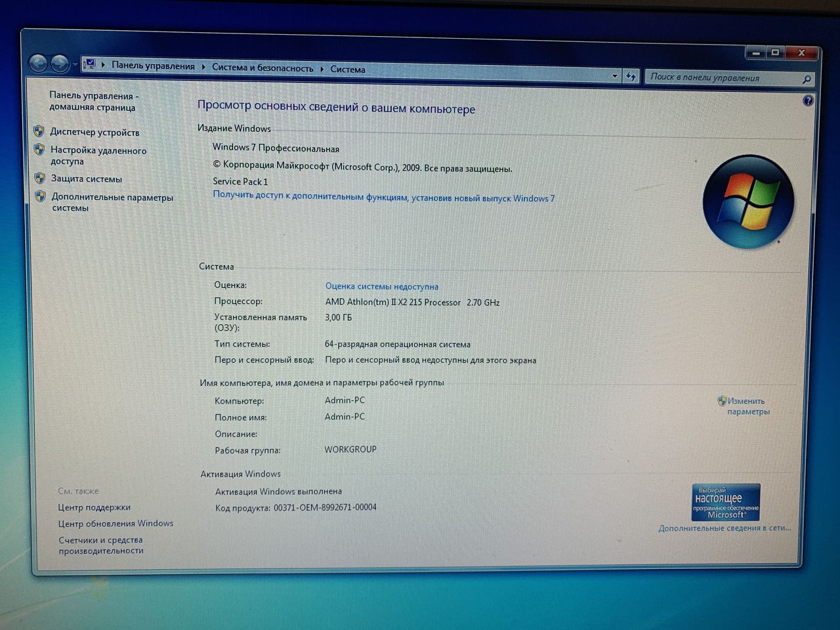Viewport: 840px width, 630px height.
Task: Open 'Центр поддержки' link
Action: 94,507
